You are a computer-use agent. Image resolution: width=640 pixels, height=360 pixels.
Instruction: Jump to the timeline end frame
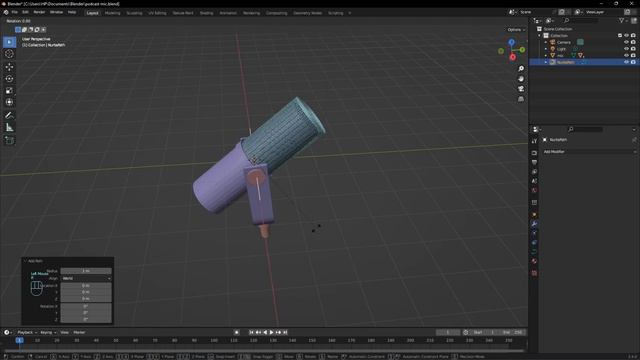point(285,332)
